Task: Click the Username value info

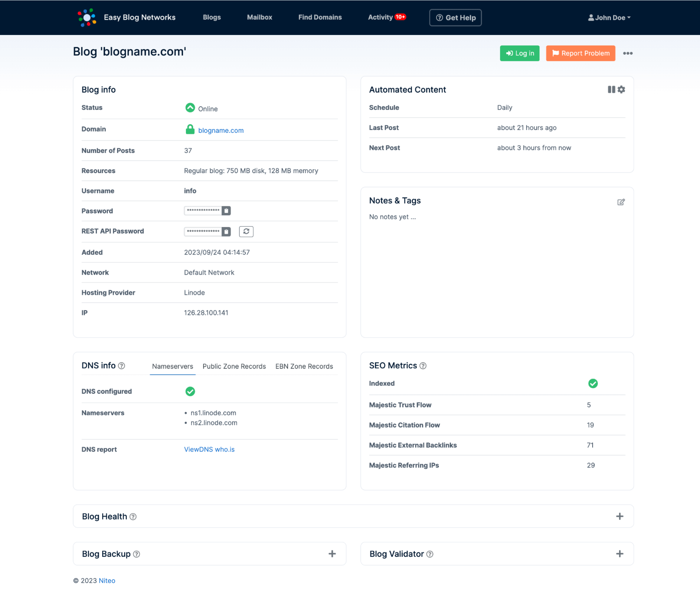Action: 190,191
